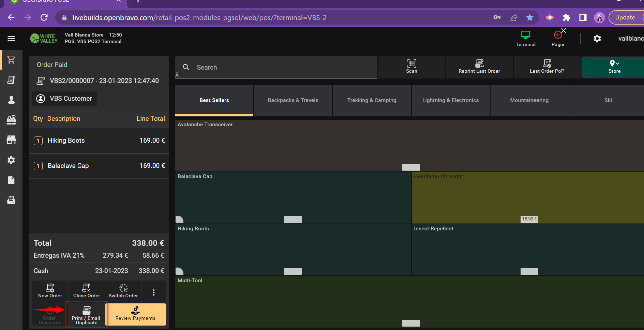Click the Pager icon
The image size is (644, 330).
(558, 39)
